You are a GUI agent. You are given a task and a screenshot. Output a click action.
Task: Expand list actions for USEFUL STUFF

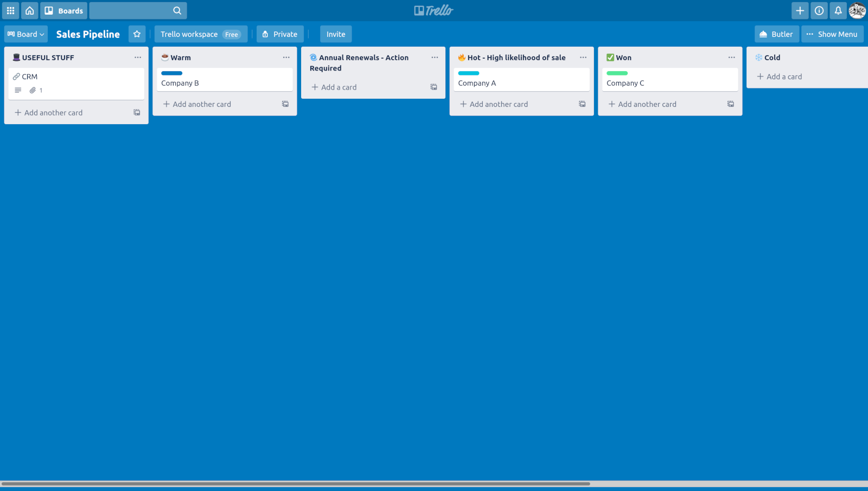click(x=138, y=58)
